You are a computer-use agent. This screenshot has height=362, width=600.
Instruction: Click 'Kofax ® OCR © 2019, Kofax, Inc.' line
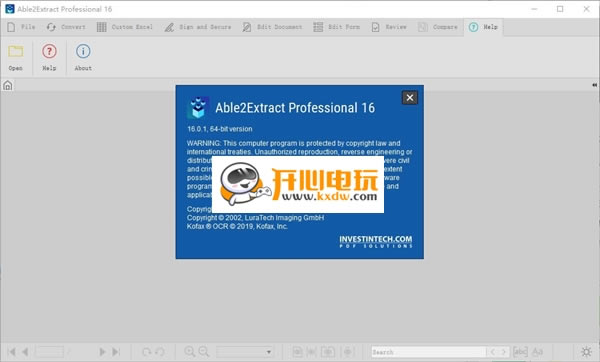tap(237, 226)
